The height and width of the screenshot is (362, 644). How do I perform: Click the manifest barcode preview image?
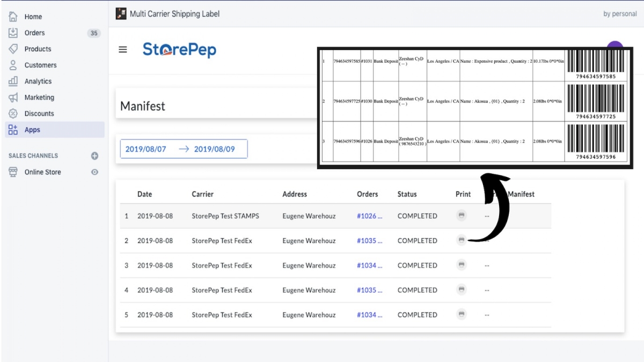click(x=475, y=107)
